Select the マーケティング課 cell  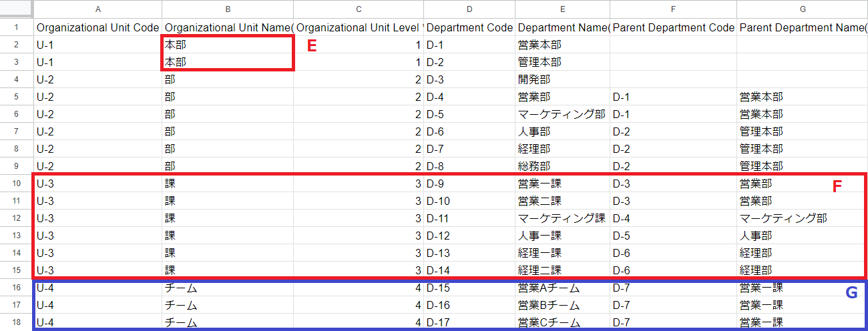[x=561, y=218]
